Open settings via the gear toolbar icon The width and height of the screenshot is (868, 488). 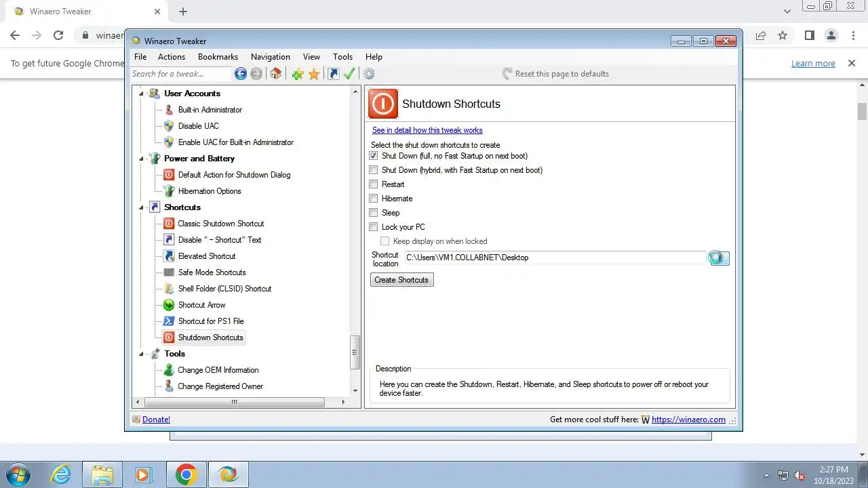(369, 74)
